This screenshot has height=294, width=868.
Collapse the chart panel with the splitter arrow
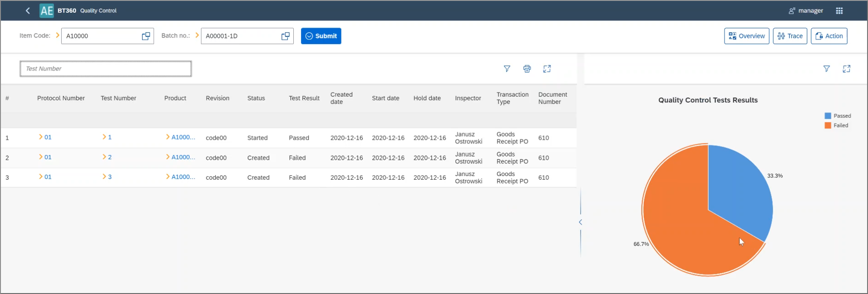[x=581, y=222]
